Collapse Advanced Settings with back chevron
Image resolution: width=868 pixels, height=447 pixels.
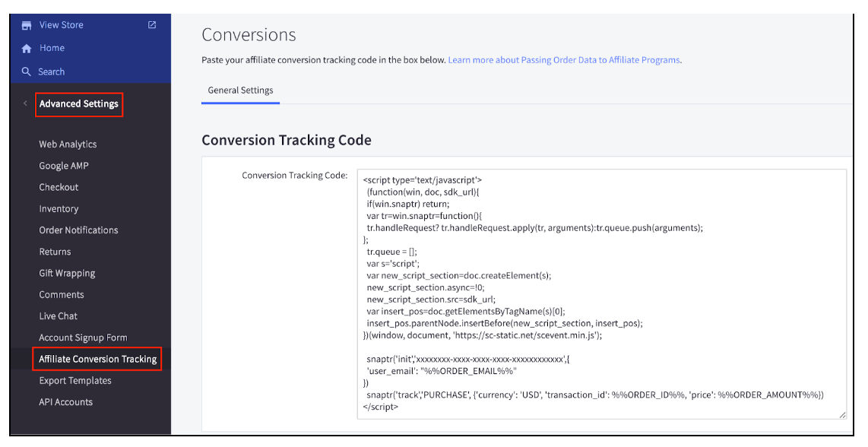25,103
